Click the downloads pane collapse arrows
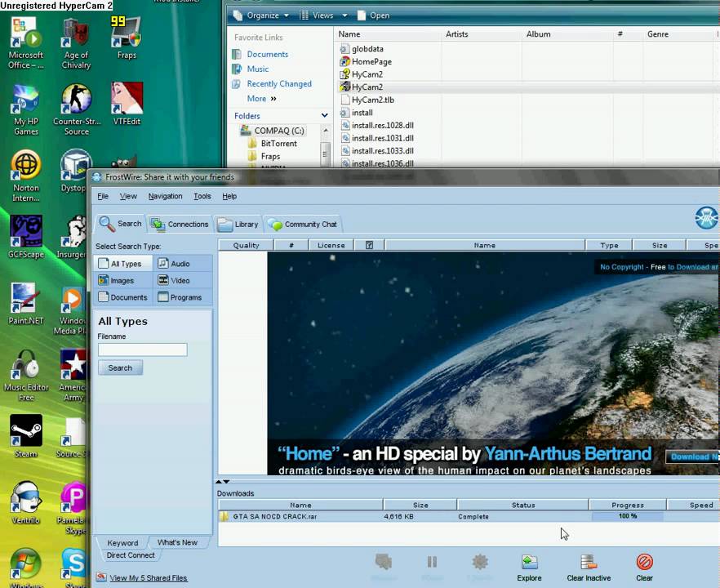The image size is (720, 588). [x=223, y=482]
